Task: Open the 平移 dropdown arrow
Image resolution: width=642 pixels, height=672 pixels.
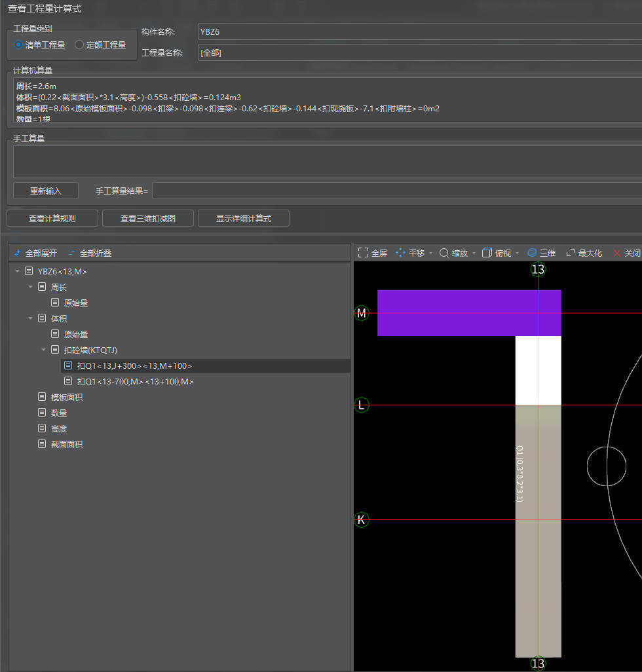Action: [430, 253]
